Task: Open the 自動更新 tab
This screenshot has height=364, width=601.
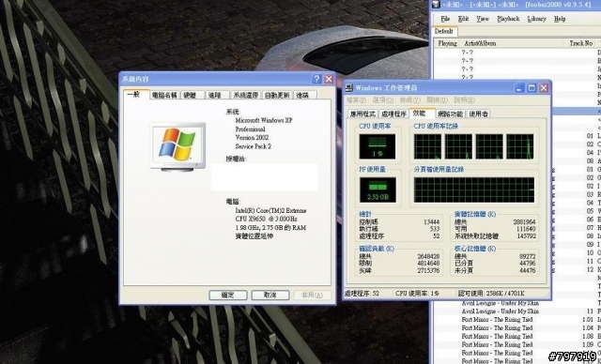Action: pos(278,95)
